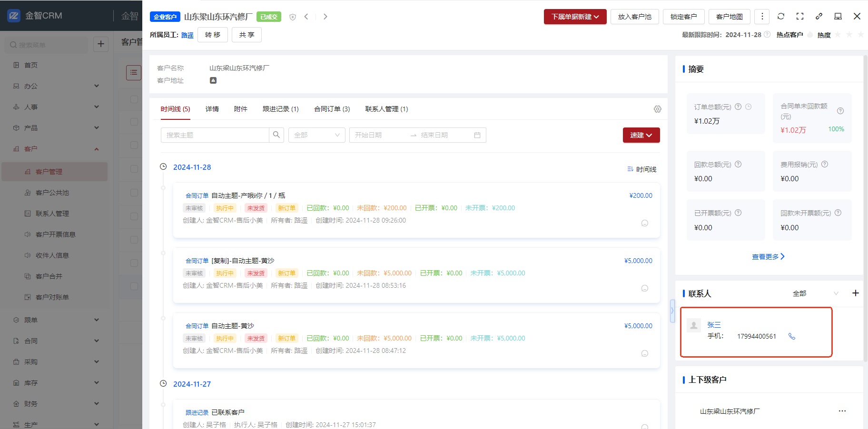This screenshot has width=868, height=429.
Task: Open the timeline settings gear icon
Action: point(658,109)
